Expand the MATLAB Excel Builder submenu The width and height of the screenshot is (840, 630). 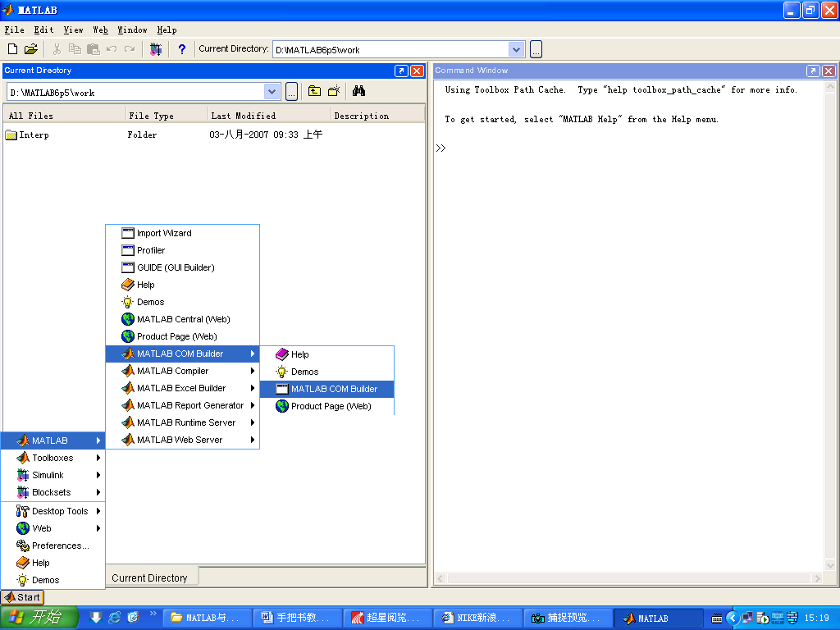[183, 388]
